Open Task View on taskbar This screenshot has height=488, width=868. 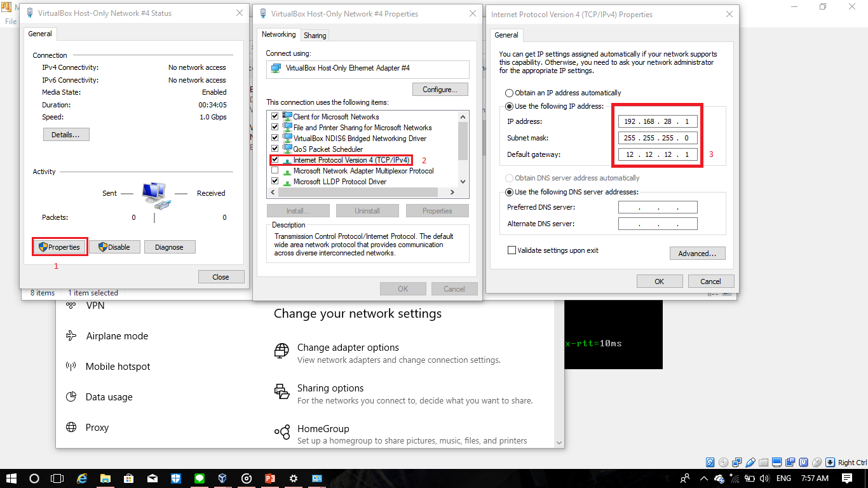pyautogui.click(x=57, y=478)
